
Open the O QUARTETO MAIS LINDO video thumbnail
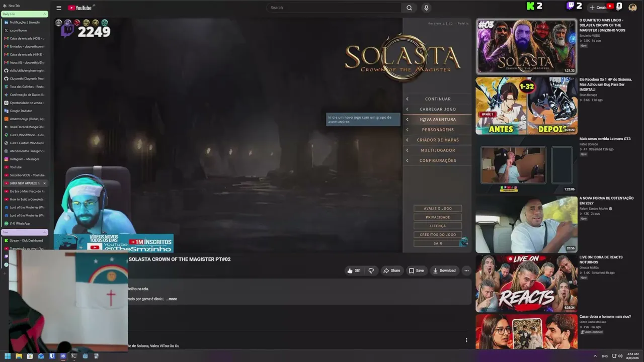tap(526, 46)
